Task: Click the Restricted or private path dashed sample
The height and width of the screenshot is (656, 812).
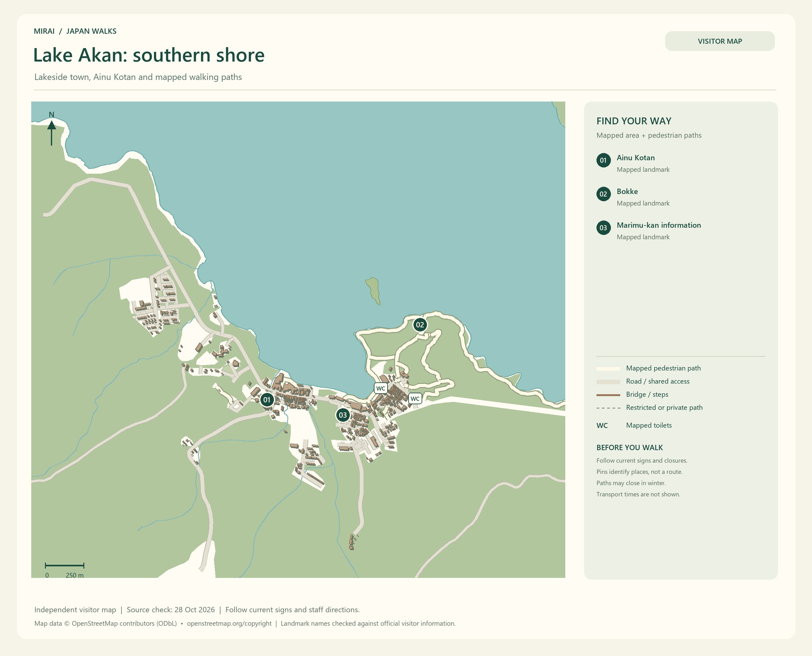Action: pos(608,408)
